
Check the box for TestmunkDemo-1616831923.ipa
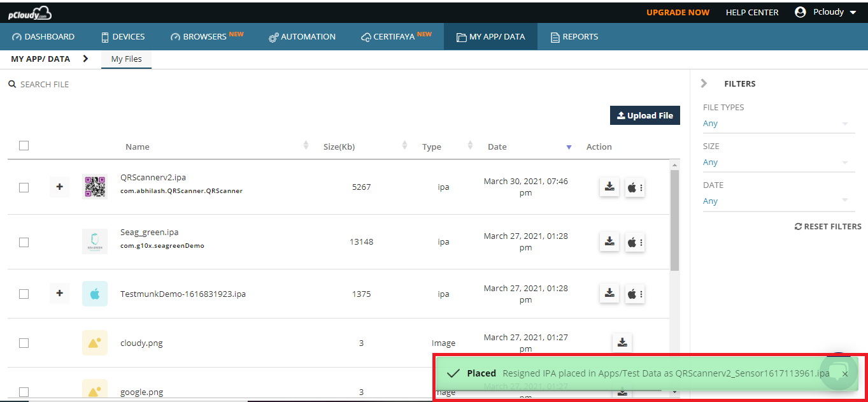pos(24,294)
